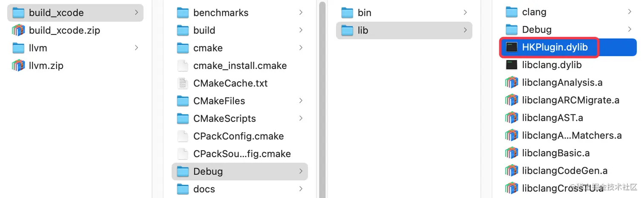Click the benchmarks folder icon

182,13
